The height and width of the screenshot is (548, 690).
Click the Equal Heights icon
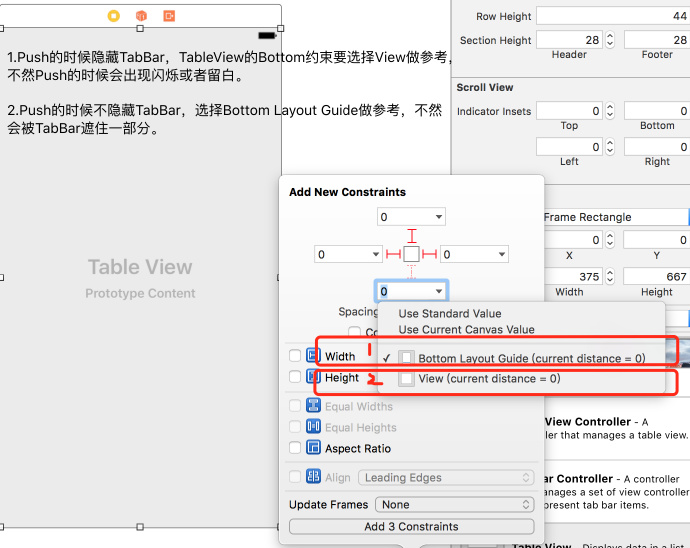point(313,427)
